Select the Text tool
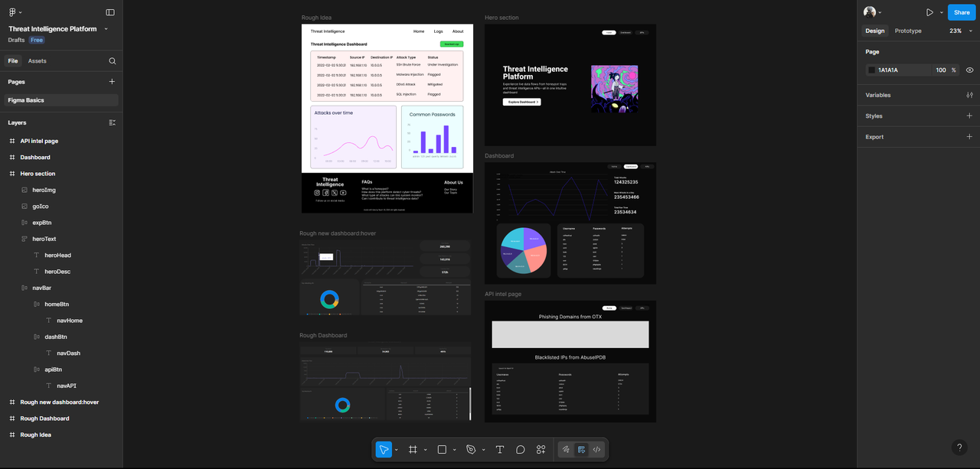The image size is (980, 469). click(500, 450)
